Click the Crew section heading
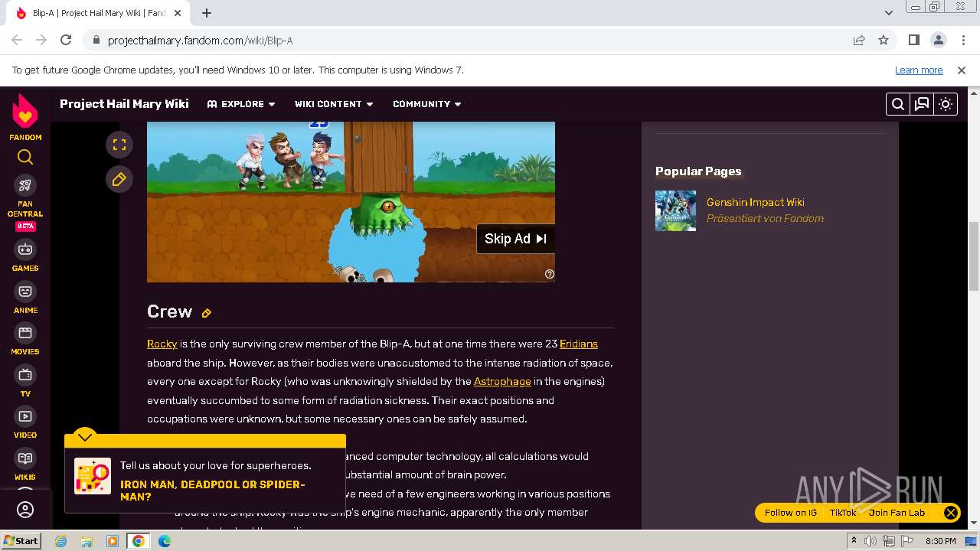This screenshot has height=551, width=980. [169, 311]
